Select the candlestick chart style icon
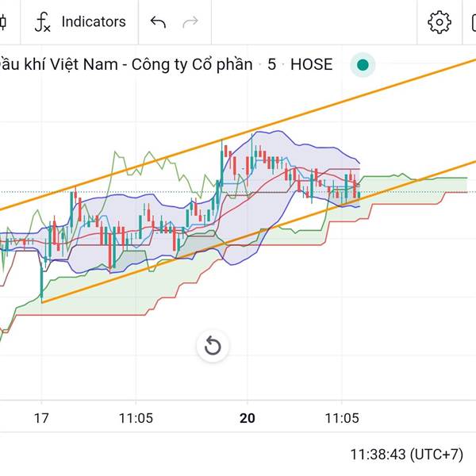 (x=3, y=22)
